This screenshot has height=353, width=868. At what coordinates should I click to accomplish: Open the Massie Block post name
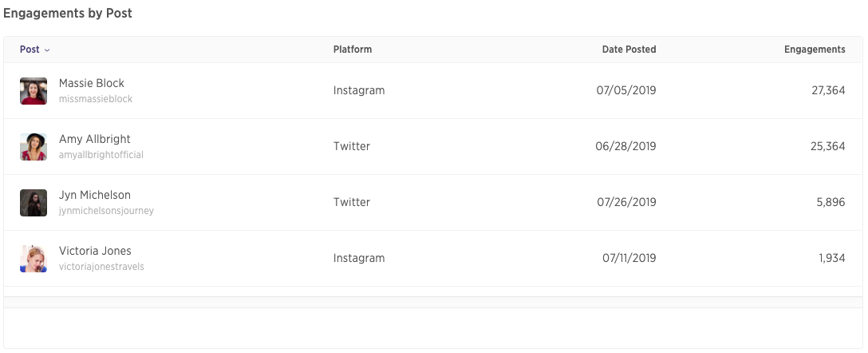click(x=91, y=83)
